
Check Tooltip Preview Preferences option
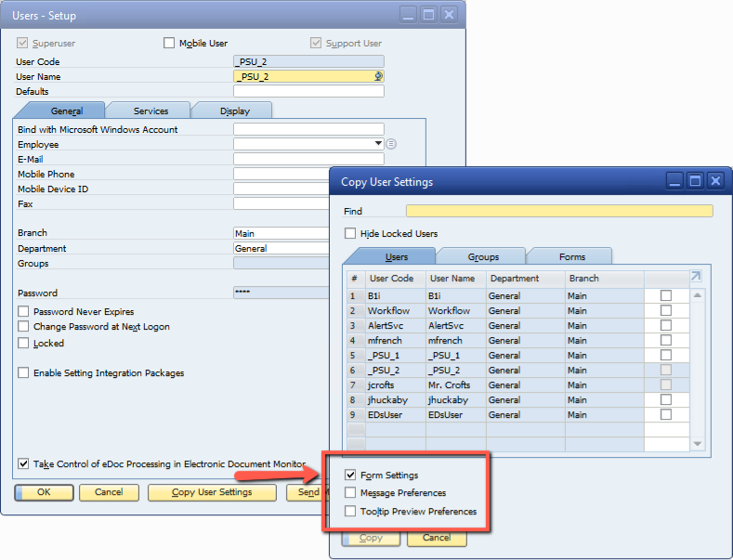coord(350,512)
